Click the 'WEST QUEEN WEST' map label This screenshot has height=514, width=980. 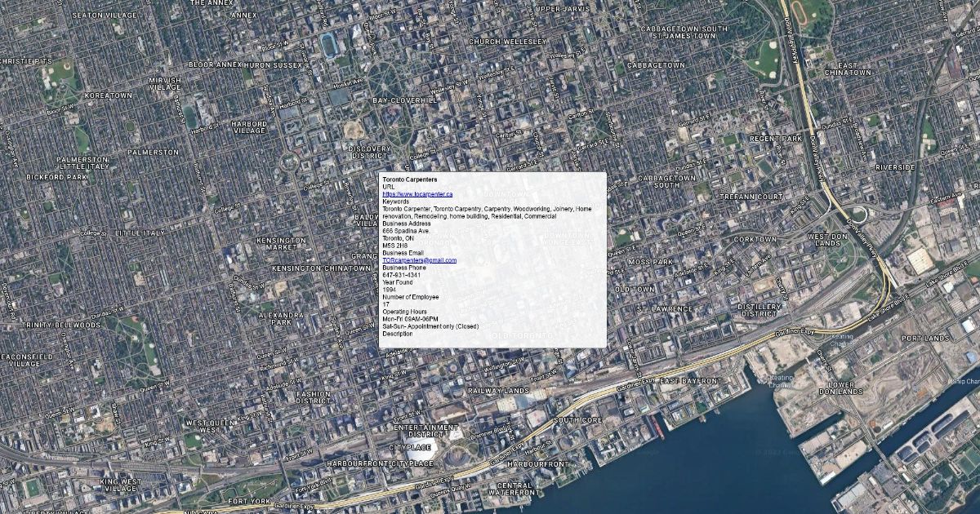210,427
